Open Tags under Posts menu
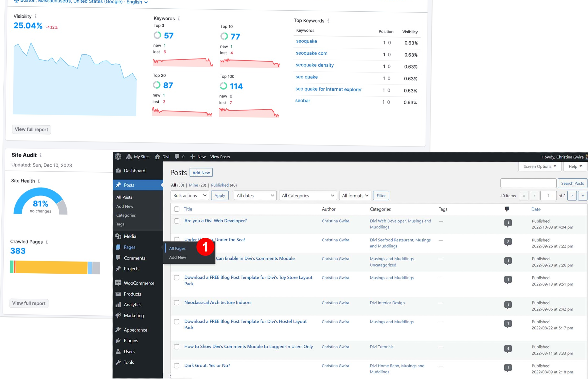The image size is (588, 379). pos(120,224)
